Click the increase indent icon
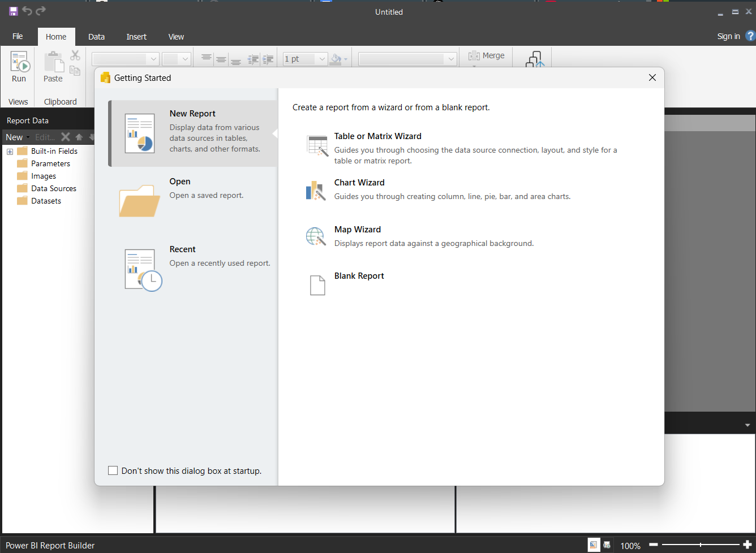 pyautogui.click(x=268, y=59)
